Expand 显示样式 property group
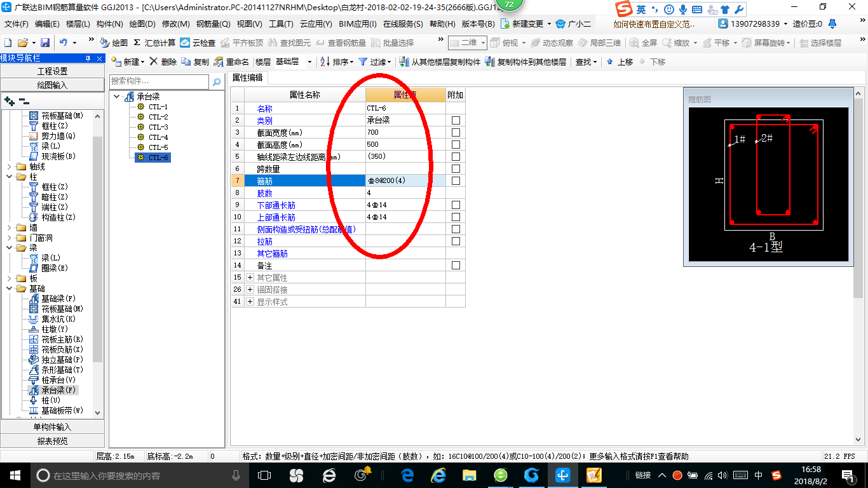This screenshot has width=868, height=488. (250, 302)
